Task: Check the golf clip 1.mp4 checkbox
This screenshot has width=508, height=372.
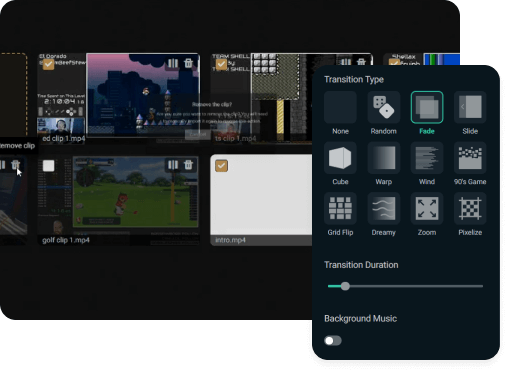Action: coord(48,166)
